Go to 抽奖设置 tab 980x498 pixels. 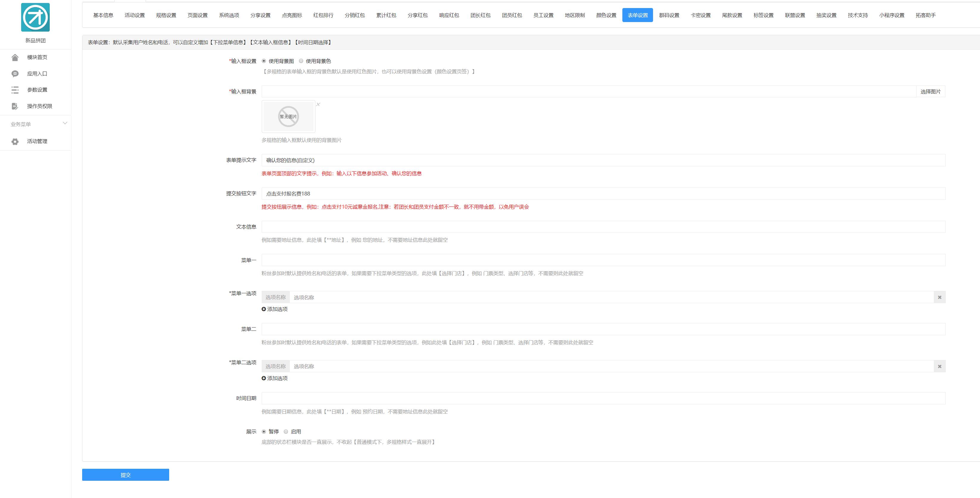(826, 15)
